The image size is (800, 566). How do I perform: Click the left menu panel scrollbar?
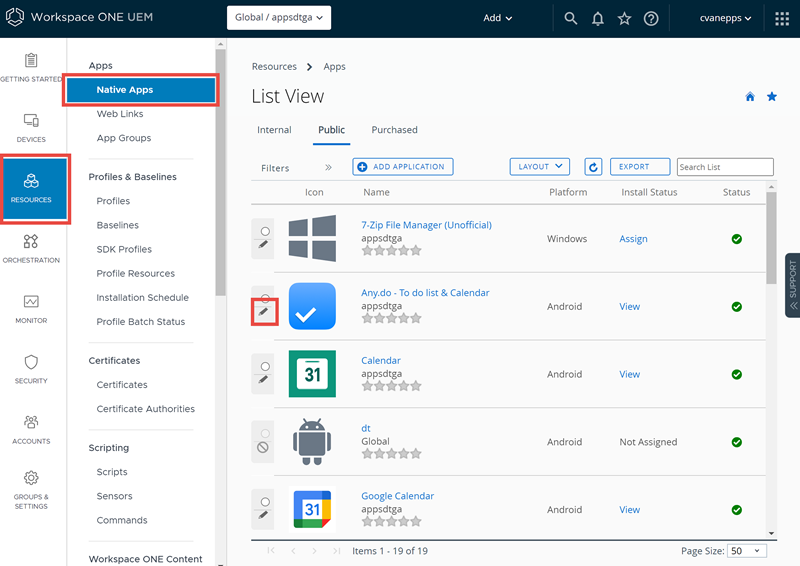(x=220, y=172)
